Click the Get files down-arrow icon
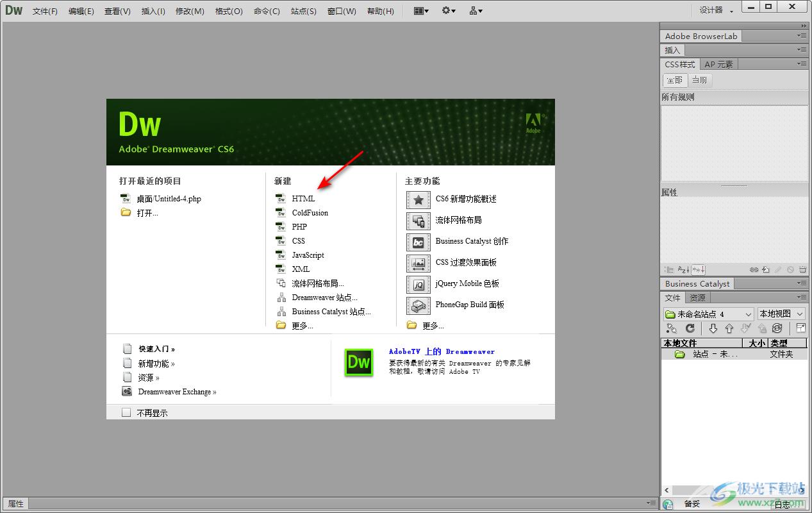Image resolution: width=812 pixels, height=513 pixels. pos(713,328)
